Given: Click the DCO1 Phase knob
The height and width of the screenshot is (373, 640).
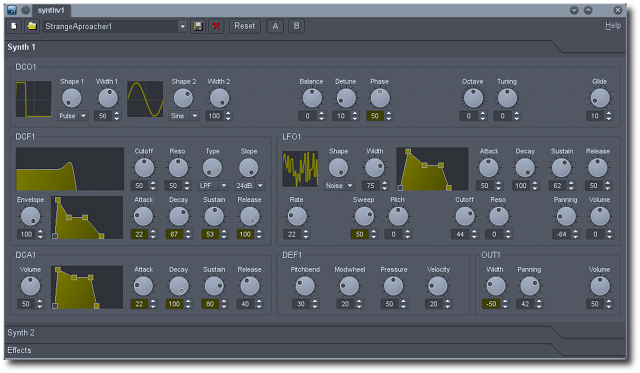Looking at the screenshot, I should (x=380, y=98).
